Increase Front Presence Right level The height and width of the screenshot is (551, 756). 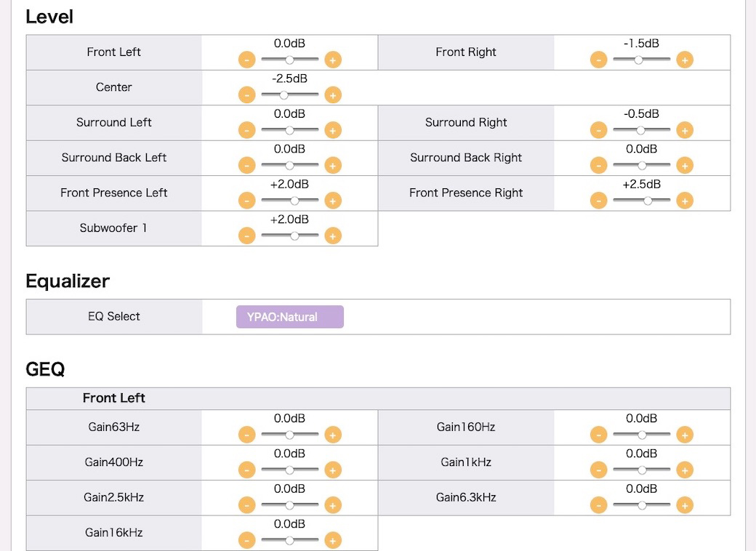(x=685, y=201)
